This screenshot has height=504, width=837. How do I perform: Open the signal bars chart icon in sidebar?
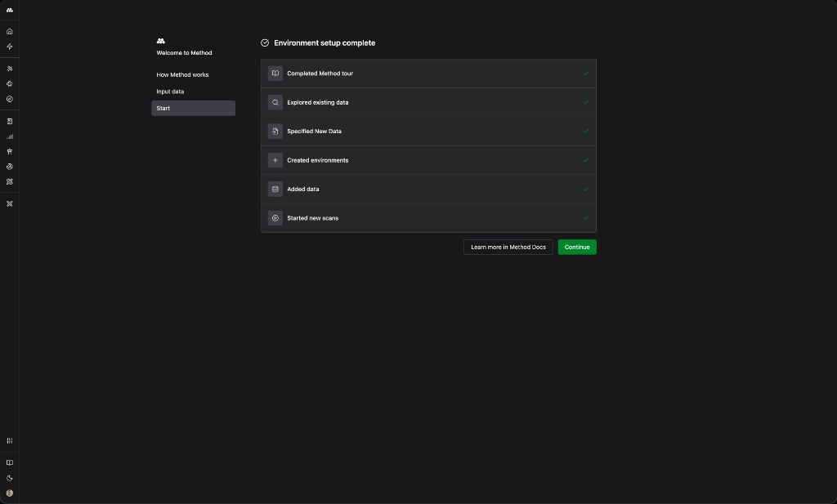tap(10, 136)
